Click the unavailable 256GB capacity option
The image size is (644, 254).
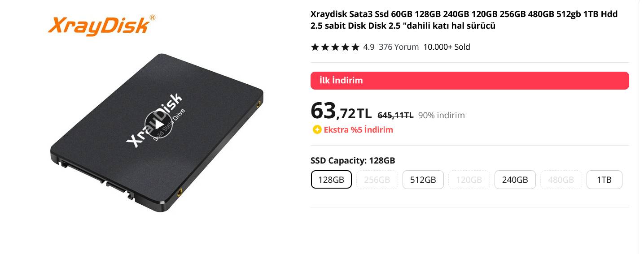(x=377, y=180)
